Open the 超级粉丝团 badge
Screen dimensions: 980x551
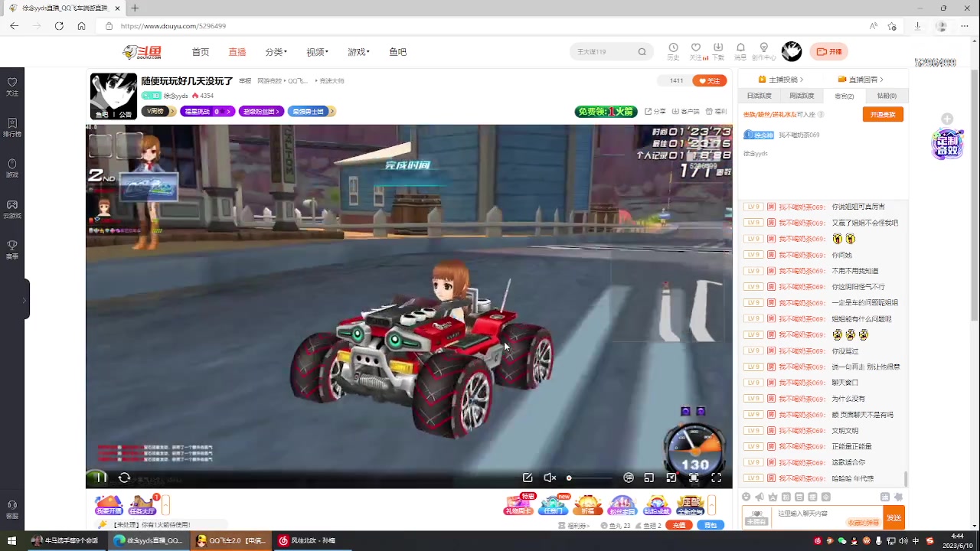tap(261, 112)
